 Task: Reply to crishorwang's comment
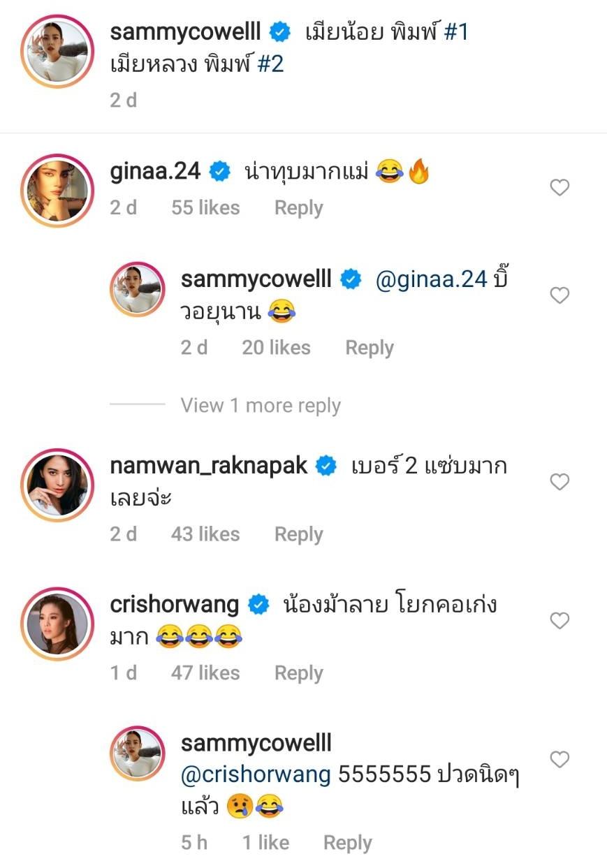coord(298,673)
